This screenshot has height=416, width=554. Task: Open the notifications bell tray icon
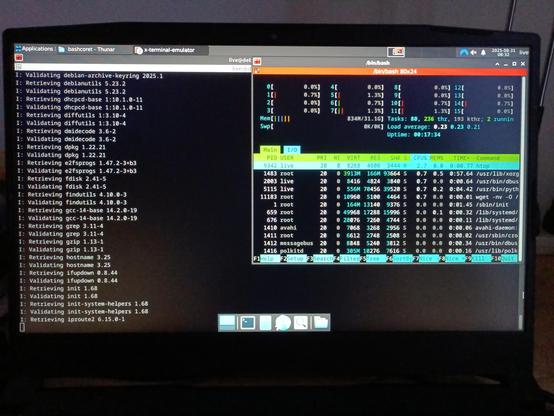[483, 53]
